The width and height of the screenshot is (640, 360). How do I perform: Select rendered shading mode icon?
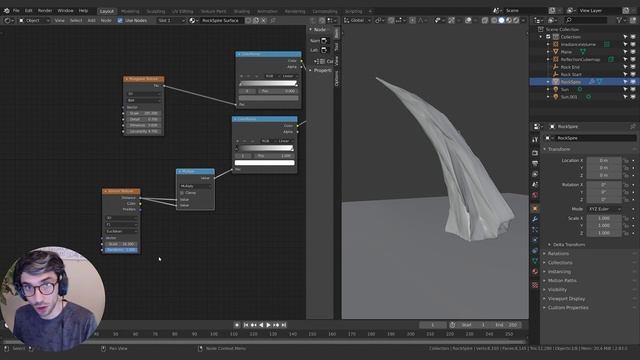[516, 20]
